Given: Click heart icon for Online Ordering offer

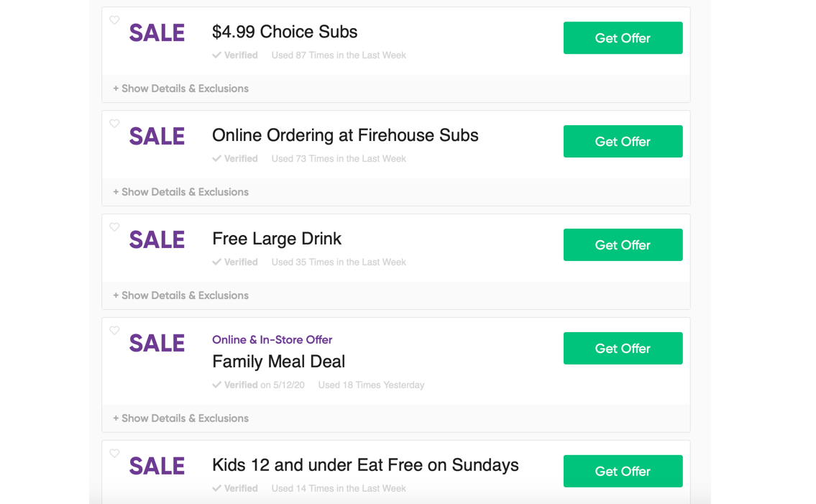Looking at the screenshot, I should point(114,124).
